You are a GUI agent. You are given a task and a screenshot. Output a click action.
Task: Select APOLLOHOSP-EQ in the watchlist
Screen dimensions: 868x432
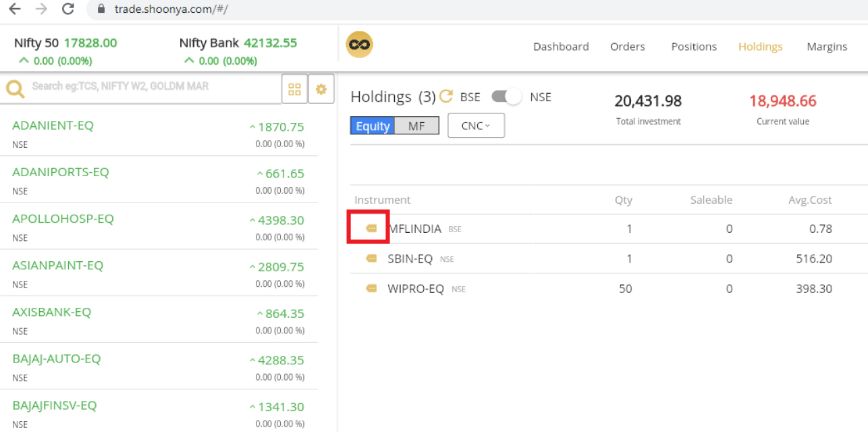[x=63, y=219]
